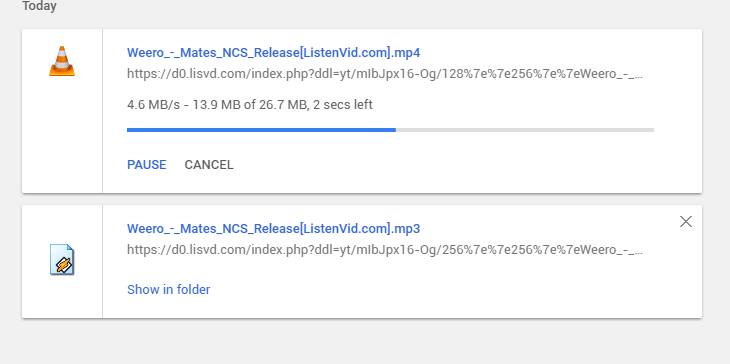Remove the mp3 download with the X icon

tap(686, 222)
